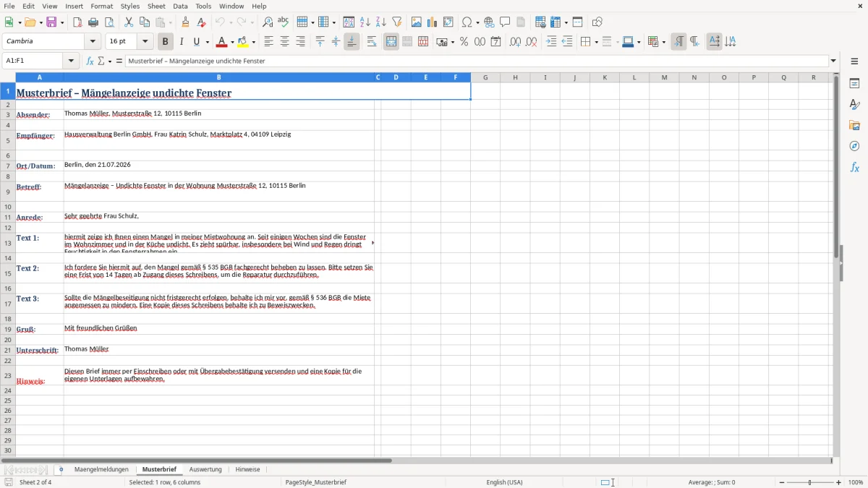The image size is (868, 488).
Task: Open the sidebar Gallery icon
Action: click(x=854, y=125)
